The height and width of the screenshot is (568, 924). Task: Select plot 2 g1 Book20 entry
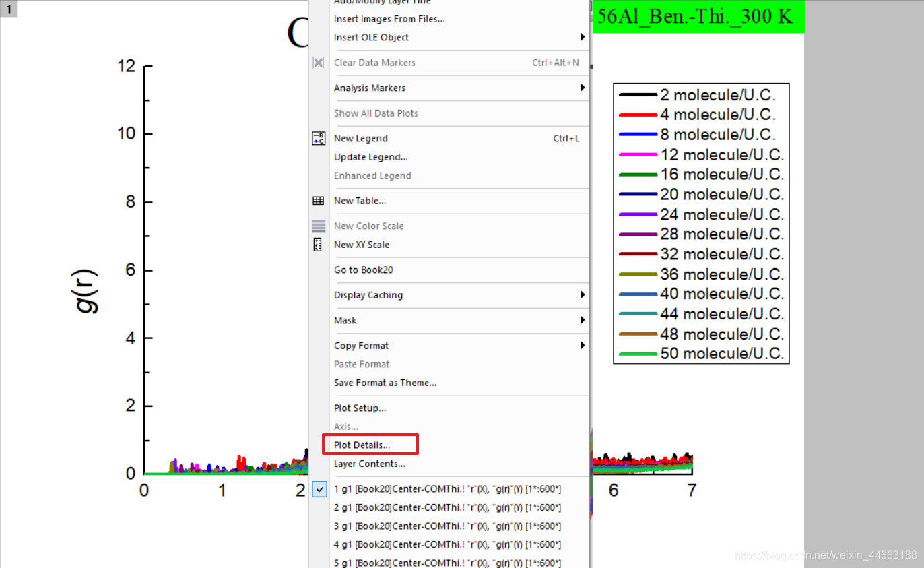point(447,508)
